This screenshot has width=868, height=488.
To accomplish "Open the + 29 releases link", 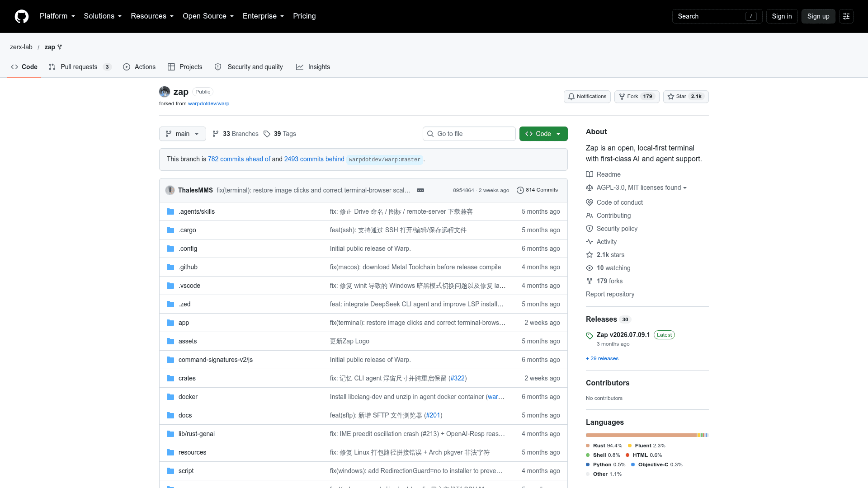I will tap(602, 358).
